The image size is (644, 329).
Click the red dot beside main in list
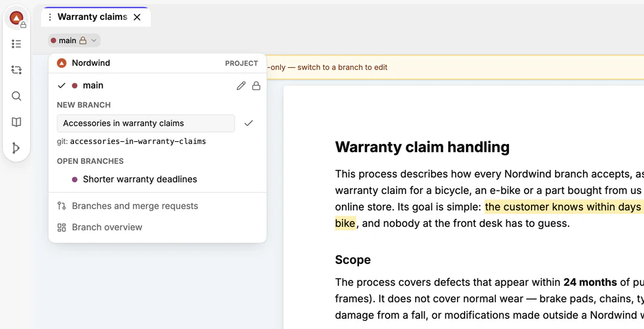[75, 86]
